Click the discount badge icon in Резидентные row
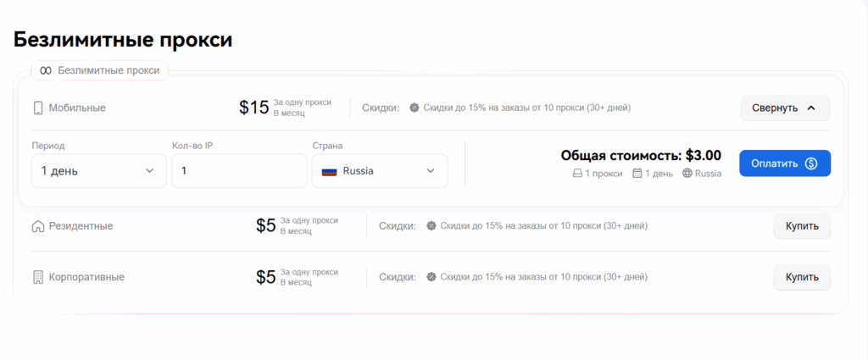This screenshot has width=868, height=360. click(x=431, y=226)
